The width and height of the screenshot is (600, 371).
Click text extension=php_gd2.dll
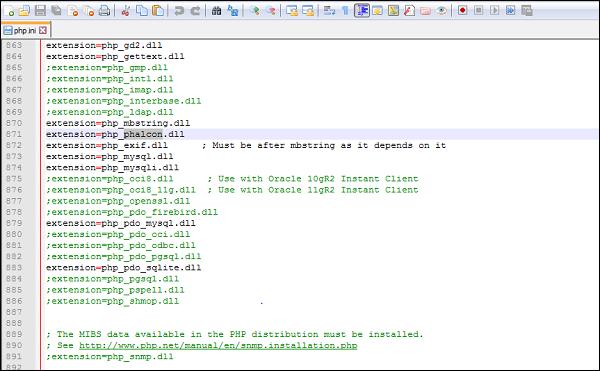click(x=104, y=46)
